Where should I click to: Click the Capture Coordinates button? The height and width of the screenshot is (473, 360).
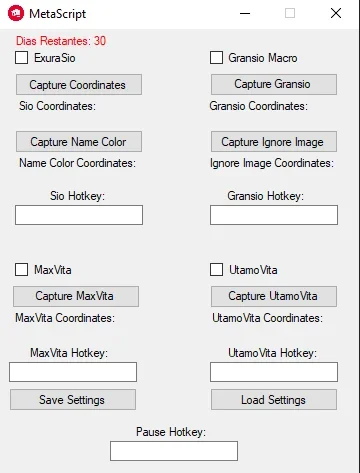[x=79, y=85]
